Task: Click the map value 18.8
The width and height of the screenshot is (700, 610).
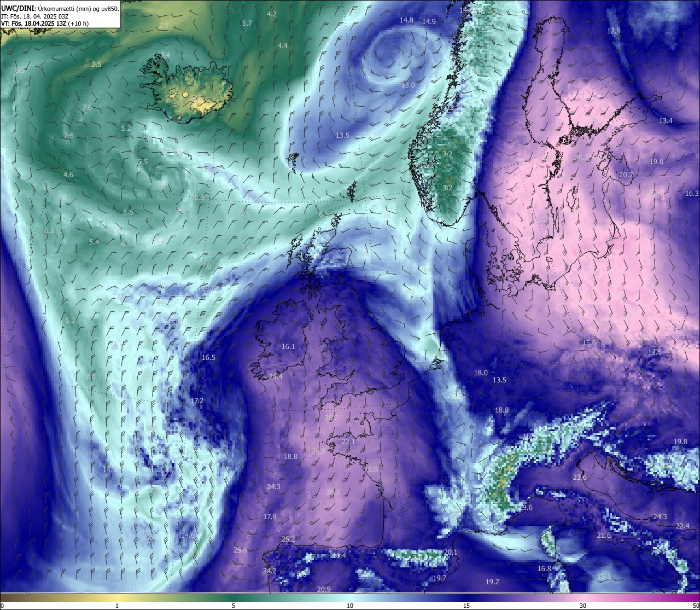Action: click(290, 457)
